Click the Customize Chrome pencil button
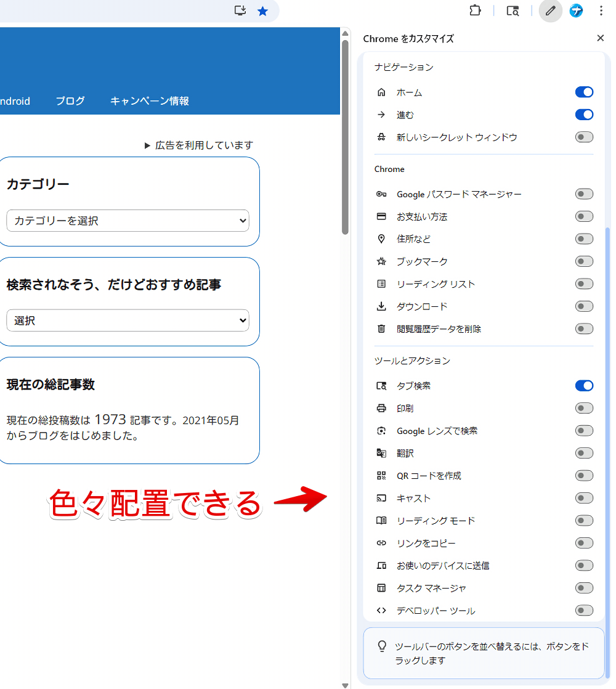 point(550,10)
